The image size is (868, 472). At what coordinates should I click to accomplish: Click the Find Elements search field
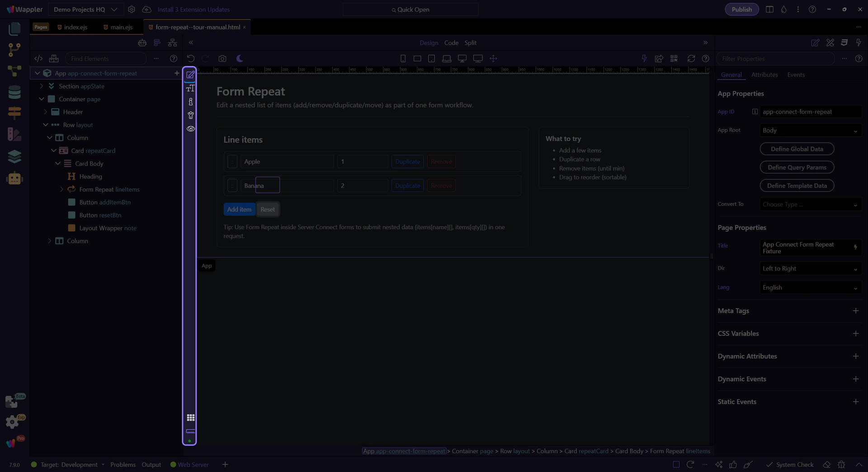tap(106, 58)
